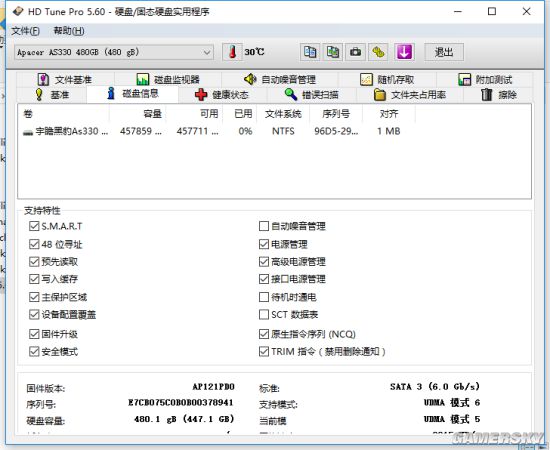Toggle the S.M.A.R.T checkbox

pyautogui.click(x=34, y=226)
